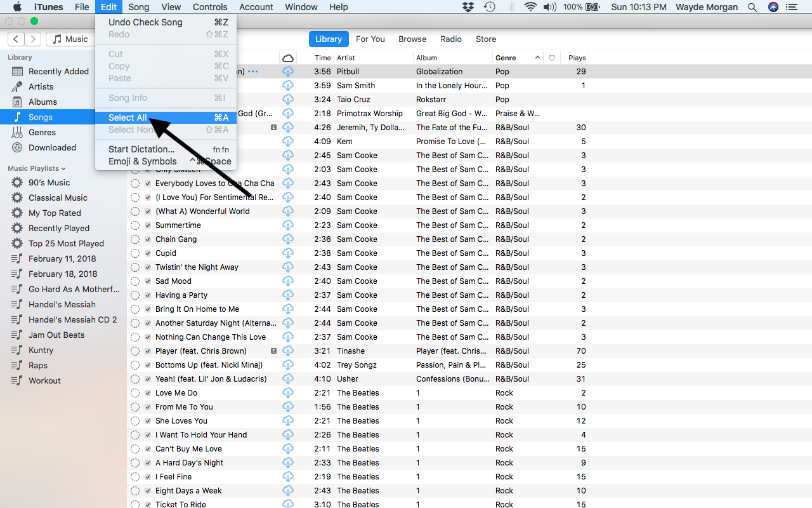
Task: Open the Apple menu icon
Action: (x=17, y=7)
